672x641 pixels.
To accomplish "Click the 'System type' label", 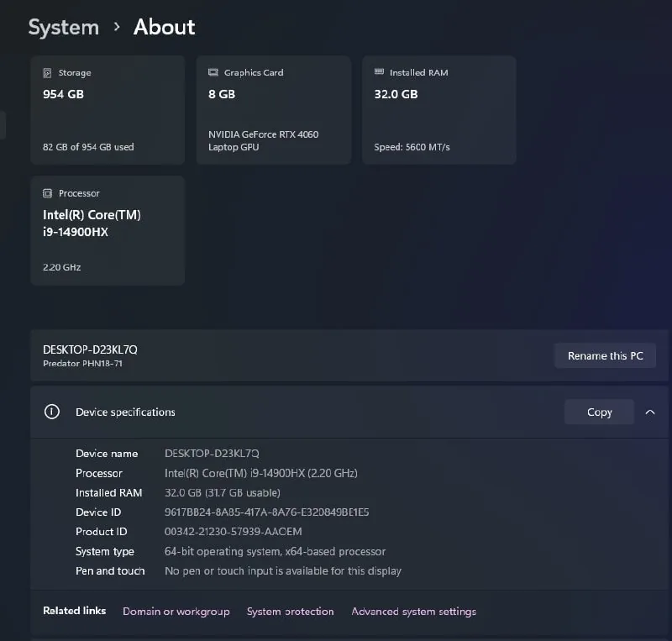I will 104,551.
